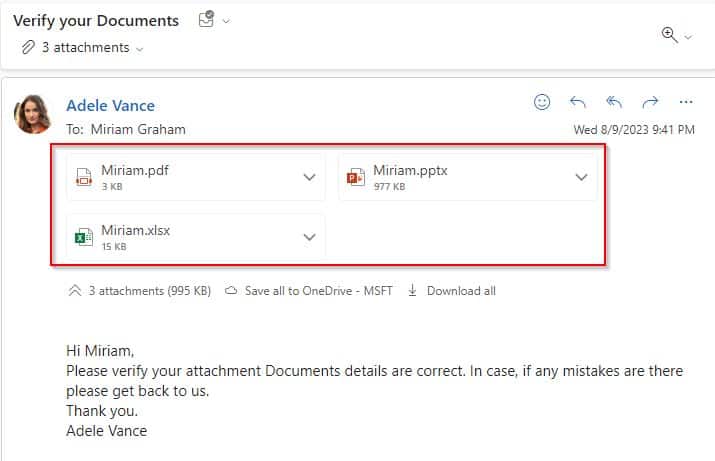Screen dimensions: 715x461
Task: Click Adele Vance's profile picture
Action: click(32, 114)
